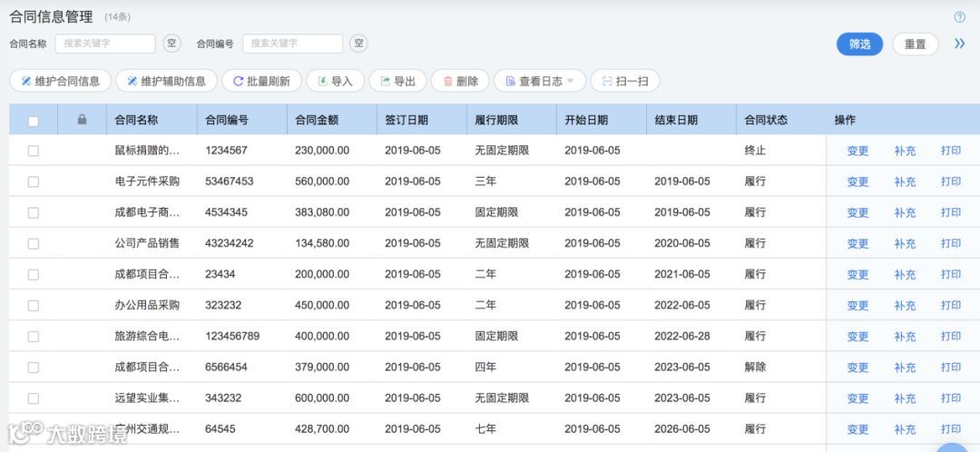
Task: Click 打印 for contract 6566454
Action: (x=951, y=367)
